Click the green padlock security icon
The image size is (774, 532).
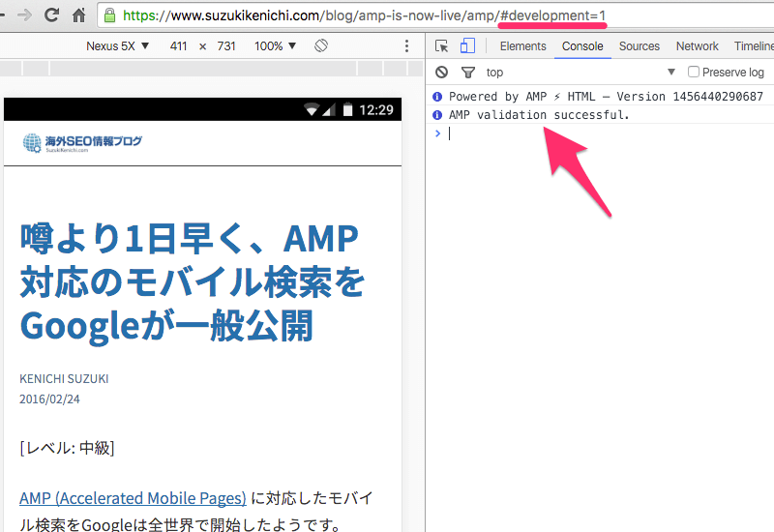point(110,15)
